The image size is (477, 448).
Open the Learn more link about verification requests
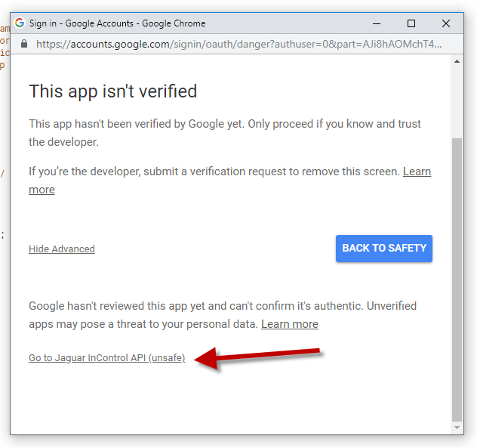coord(417,171)
